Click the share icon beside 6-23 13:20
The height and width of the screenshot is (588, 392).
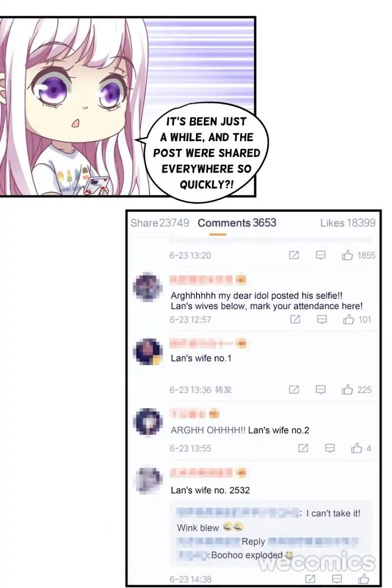293,255
